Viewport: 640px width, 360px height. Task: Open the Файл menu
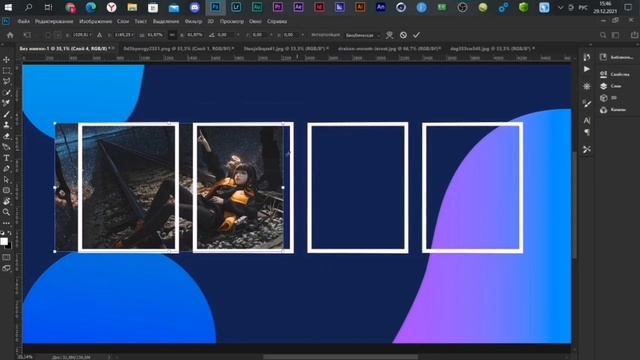coord(23,21)
